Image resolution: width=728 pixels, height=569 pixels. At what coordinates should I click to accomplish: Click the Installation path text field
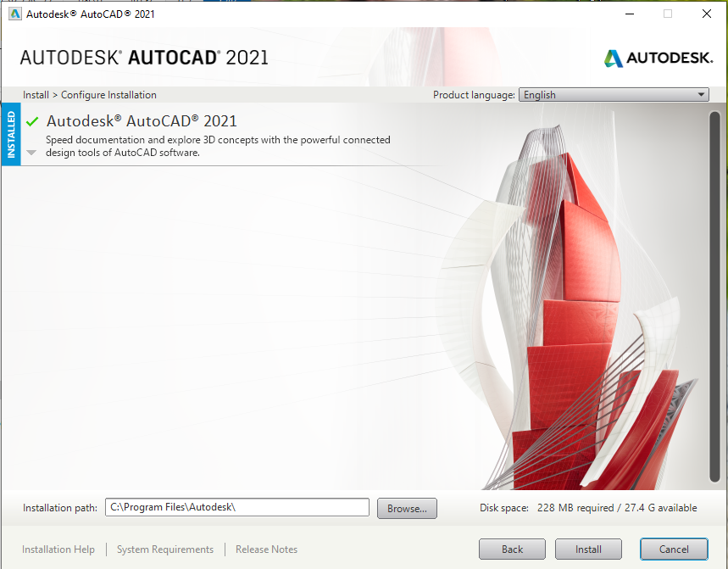click(x=237, y=507)
